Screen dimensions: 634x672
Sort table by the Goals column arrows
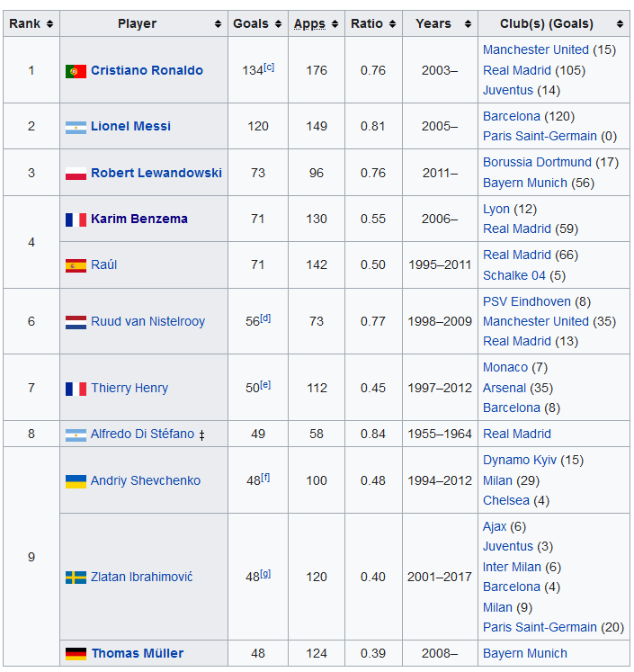[278, 24]
